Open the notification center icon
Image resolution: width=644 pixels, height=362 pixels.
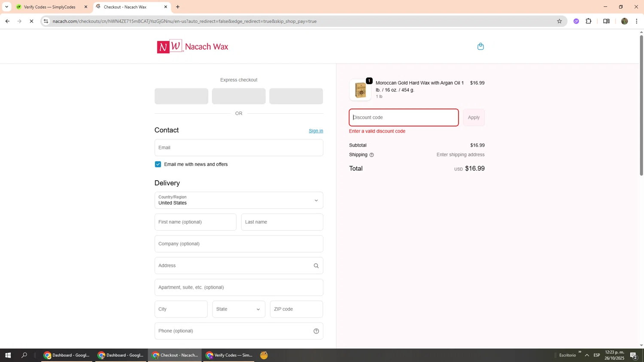[634, 355]
